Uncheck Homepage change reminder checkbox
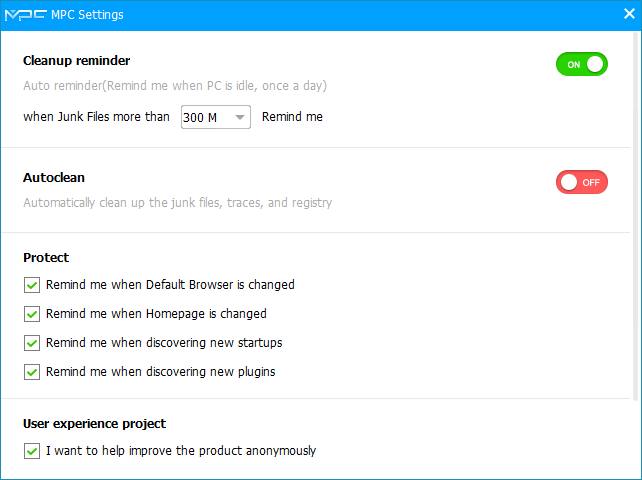Image resolution: width=642 pixels, height=480 pixels. (x=32, y=314)
